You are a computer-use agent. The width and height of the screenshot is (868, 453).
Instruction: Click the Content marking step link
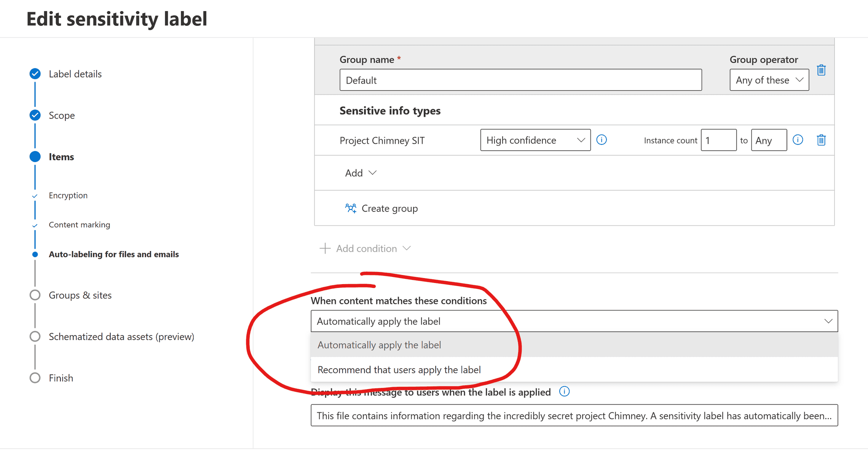pos(79,224)
